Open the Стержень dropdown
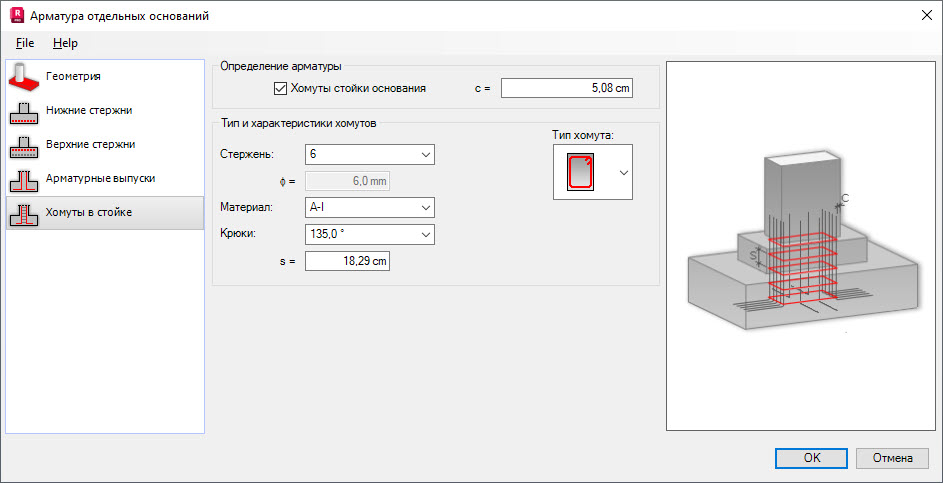 (x=370, y=155)
